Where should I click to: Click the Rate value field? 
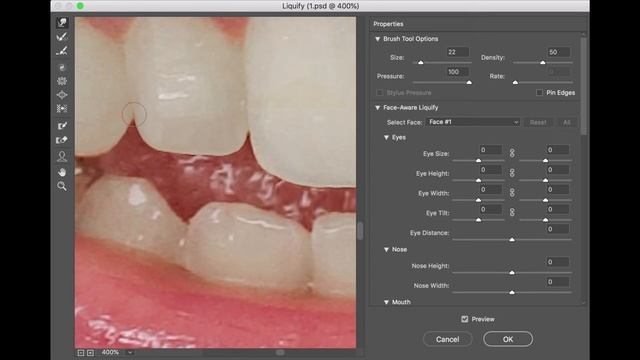[x=559, y=72]
